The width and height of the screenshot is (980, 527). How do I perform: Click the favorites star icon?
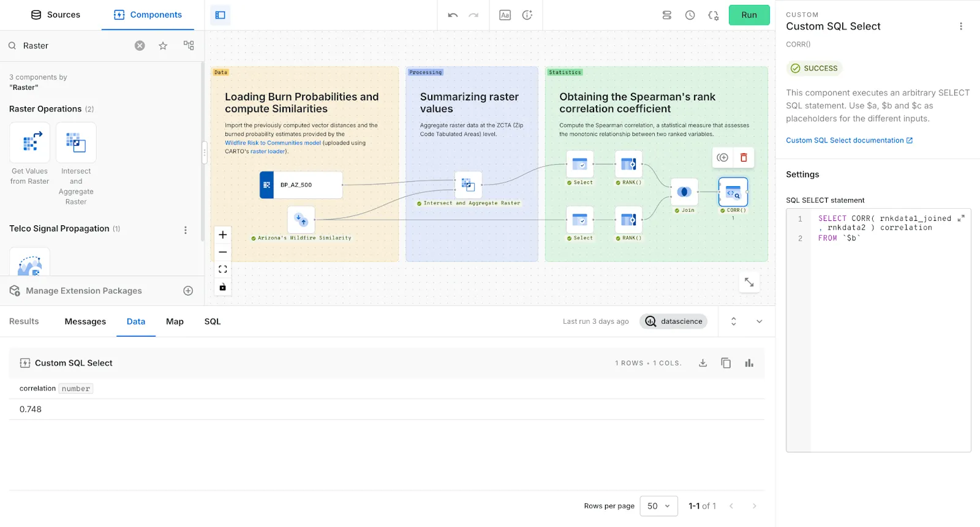pos(163,46)
